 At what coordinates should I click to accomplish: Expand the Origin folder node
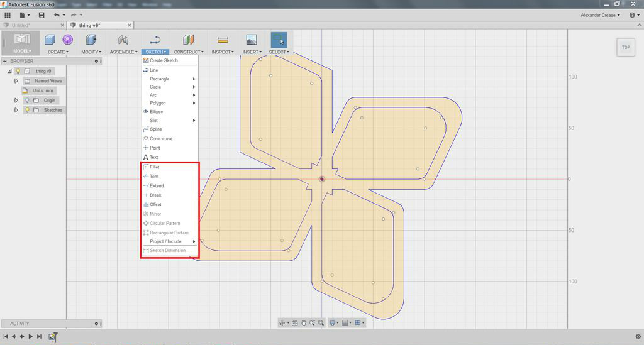pyautogui.click(x=16, y=100)
